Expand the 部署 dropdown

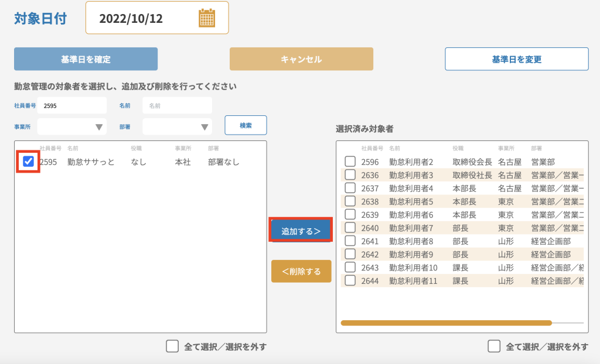[177, 126]
